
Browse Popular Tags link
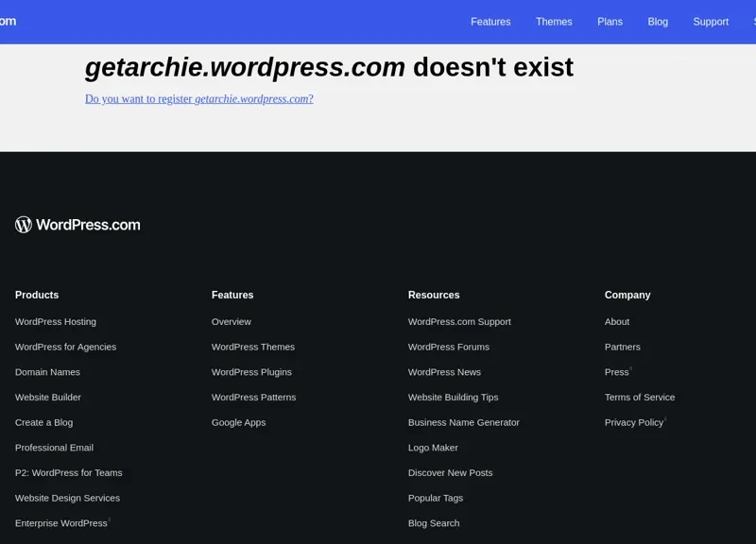(436, 499)
